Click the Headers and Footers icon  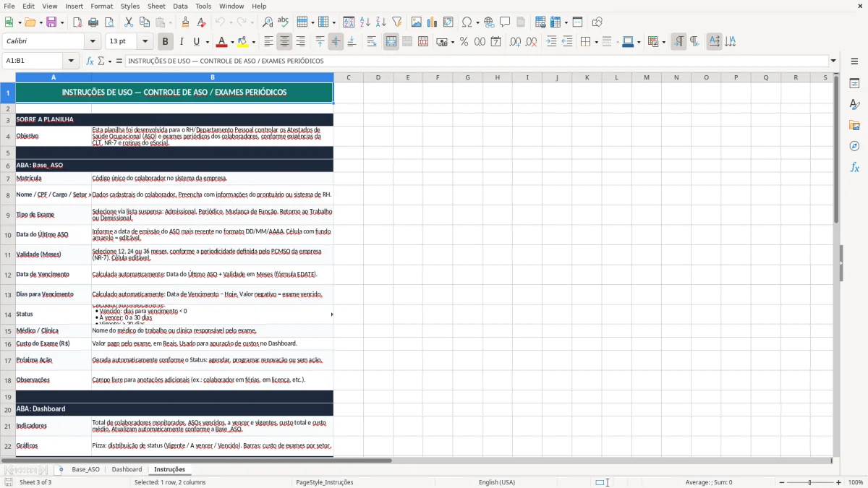pyautogui.click(x=521, y=22)
